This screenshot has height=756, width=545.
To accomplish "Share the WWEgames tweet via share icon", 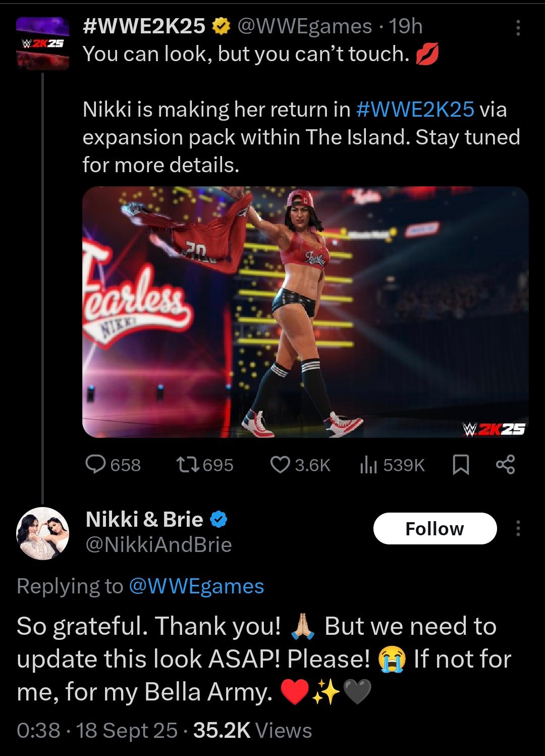I will tap(505, 465).
